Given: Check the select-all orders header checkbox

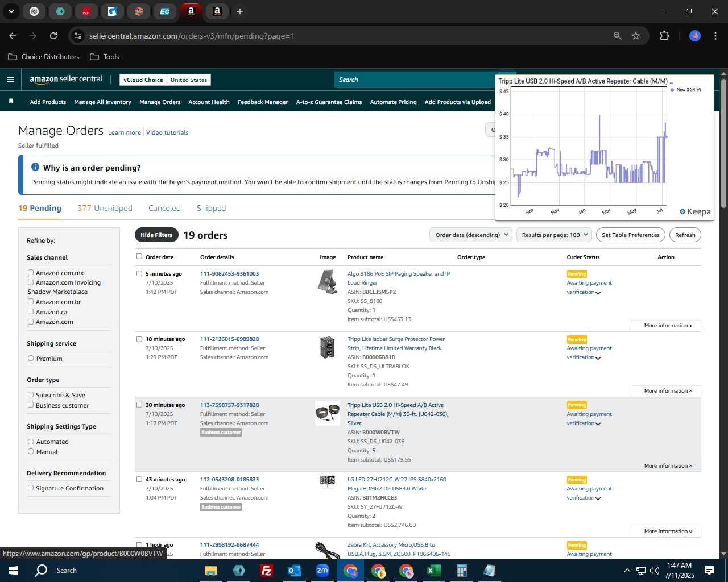Looking at the screenshot, I should [139, 256].
